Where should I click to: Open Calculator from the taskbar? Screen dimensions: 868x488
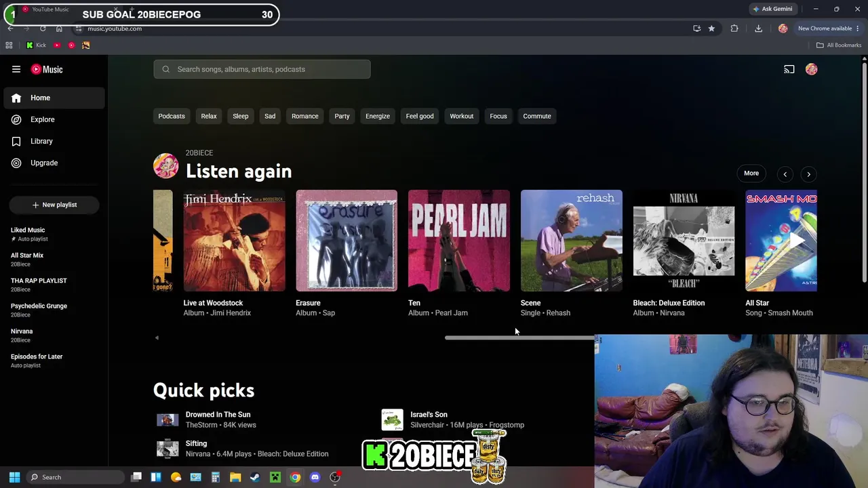pos(216,477)
